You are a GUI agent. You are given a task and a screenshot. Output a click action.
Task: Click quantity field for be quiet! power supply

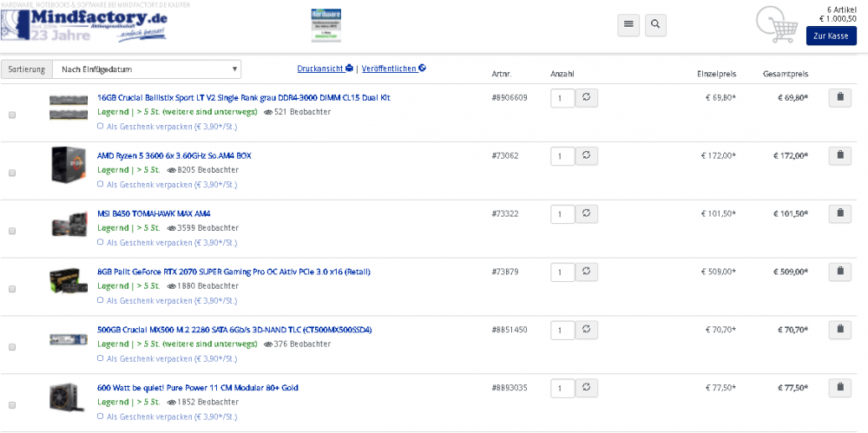tap(562, 388)
